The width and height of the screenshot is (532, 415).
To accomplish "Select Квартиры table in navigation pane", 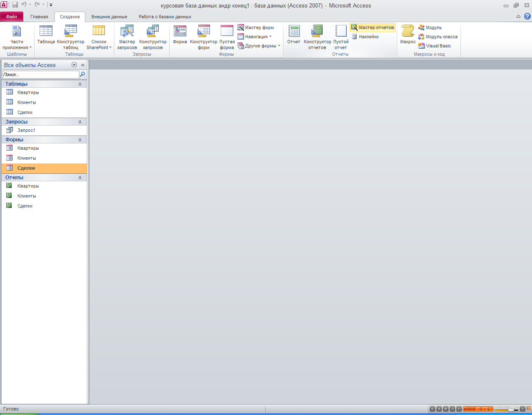I will pos(44,92).
